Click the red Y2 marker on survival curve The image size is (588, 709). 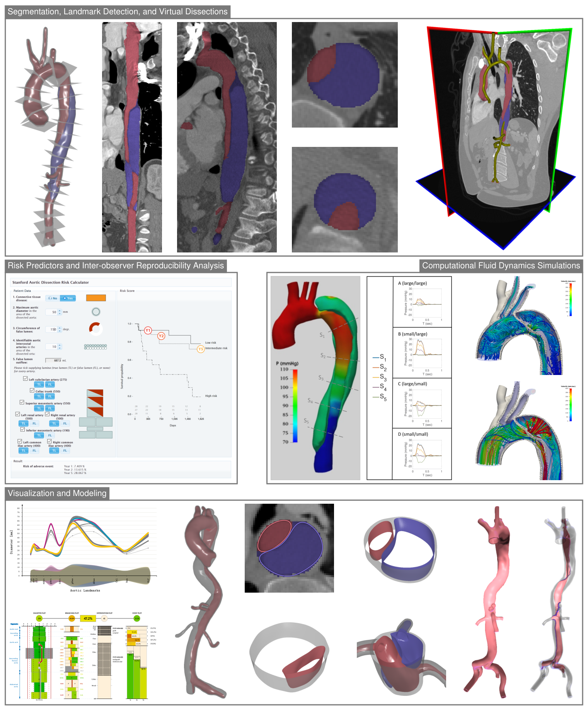[x=161, y=336]
